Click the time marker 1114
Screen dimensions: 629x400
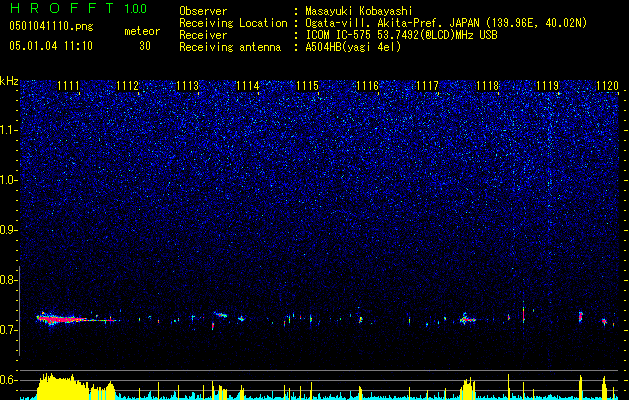[248, 85]
